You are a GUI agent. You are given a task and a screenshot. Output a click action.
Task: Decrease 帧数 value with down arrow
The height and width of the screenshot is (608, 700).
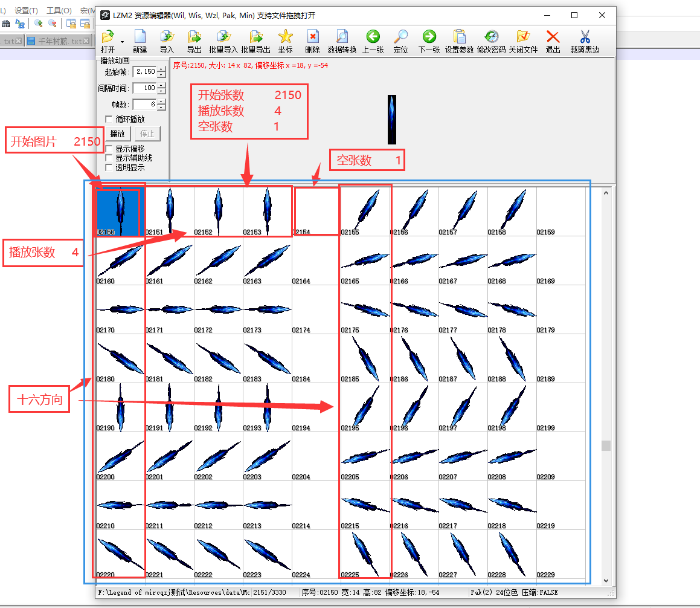tap(161, 108)
